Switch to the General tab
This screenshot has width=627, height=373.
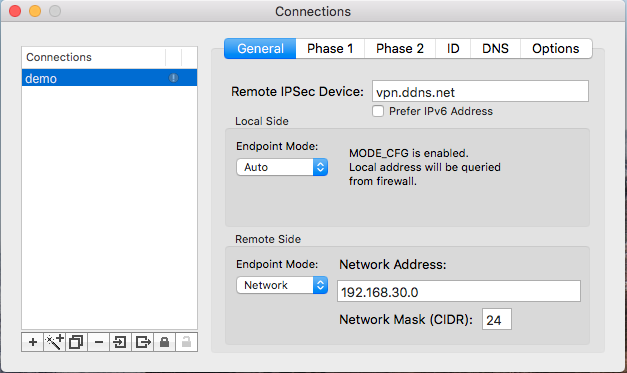(260, 49)
